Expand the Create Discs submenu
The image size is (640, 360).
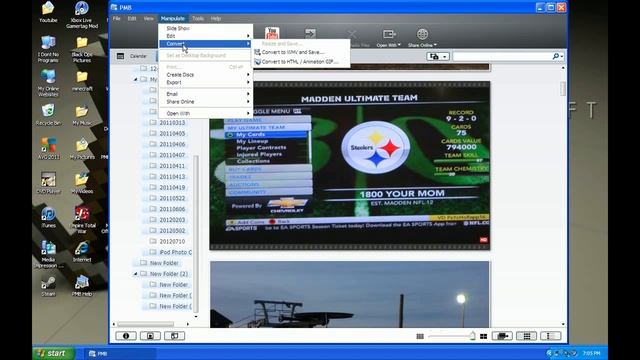205,75
